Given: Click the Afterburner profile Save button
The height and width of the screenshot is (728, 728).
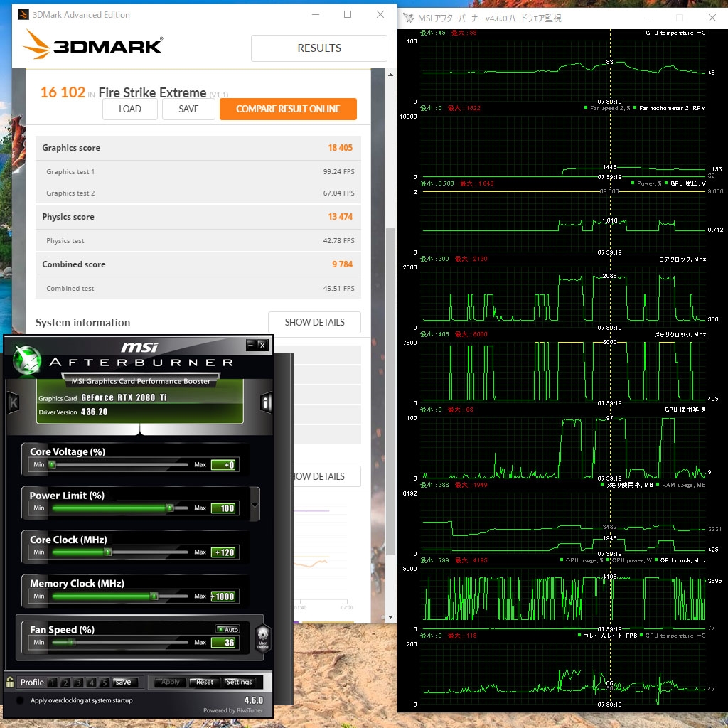Looking at the screenshot, I should tap(125, 682).
